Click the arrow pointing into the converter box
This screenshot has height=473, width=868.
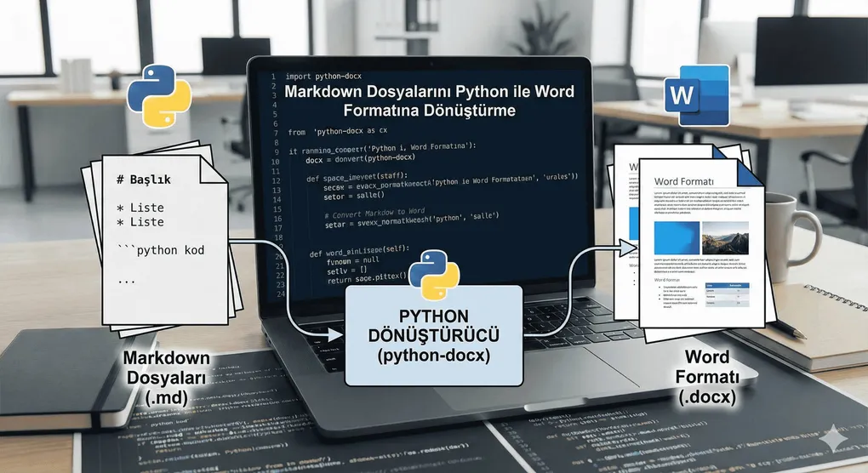335,333
